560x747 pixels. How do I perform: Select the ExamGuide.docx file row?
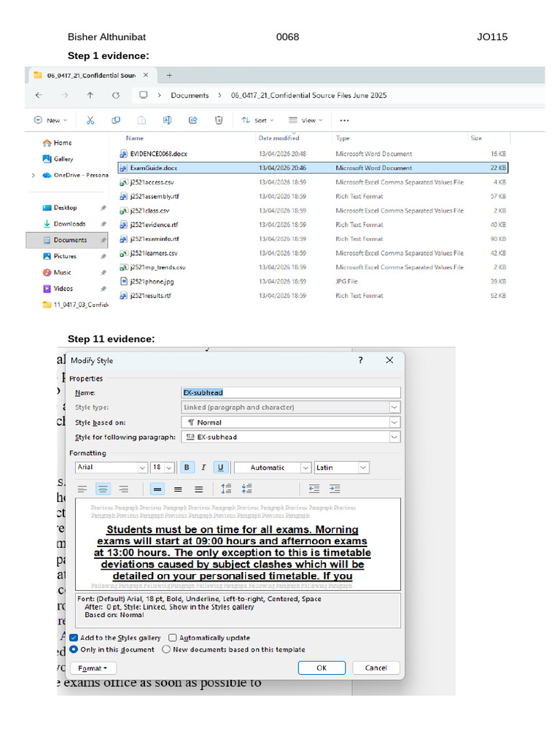313,168
